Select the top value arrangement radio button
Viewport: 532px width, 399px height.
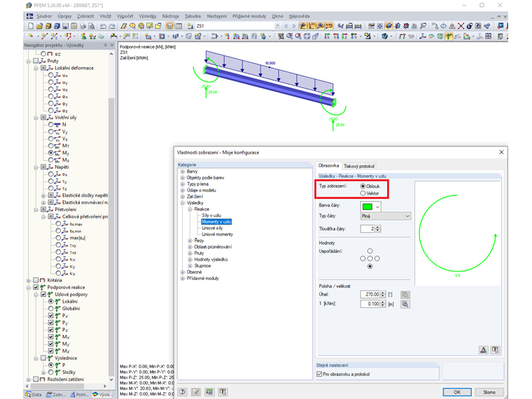pos(370,251)
